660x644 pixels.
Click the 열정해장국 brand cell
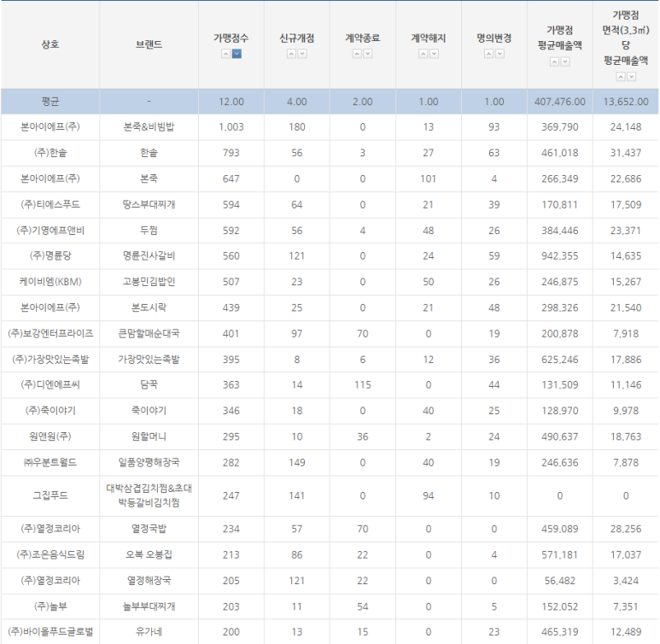pos(149,581)
